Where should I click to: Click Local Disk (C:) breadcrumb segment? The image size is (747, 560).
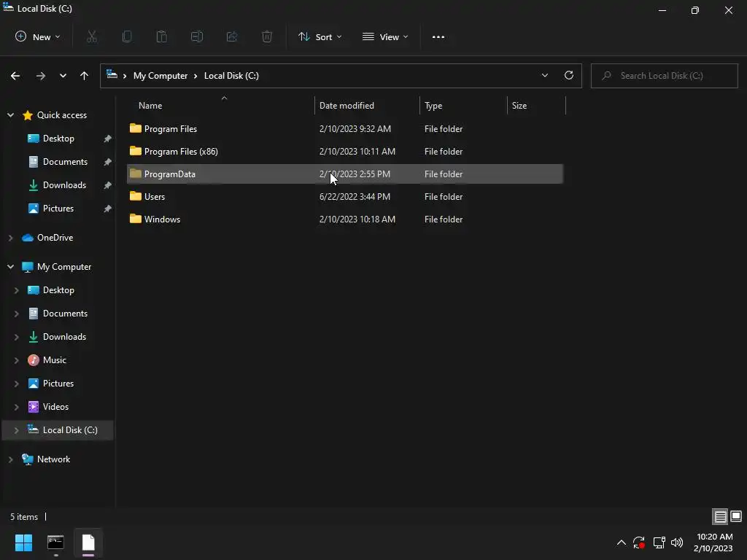[231, 76]
